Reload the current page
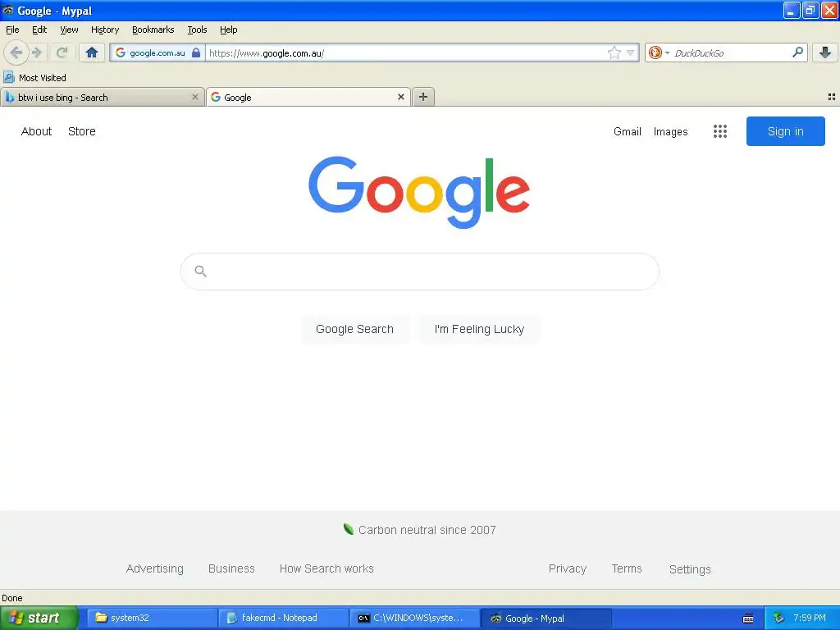 click(62, 52)
